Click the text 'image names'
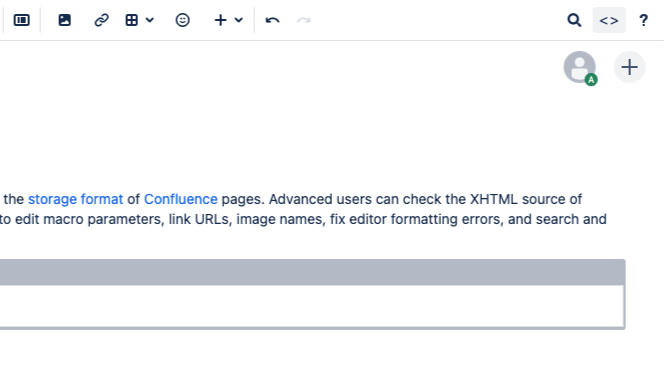 tap(280, 219)
